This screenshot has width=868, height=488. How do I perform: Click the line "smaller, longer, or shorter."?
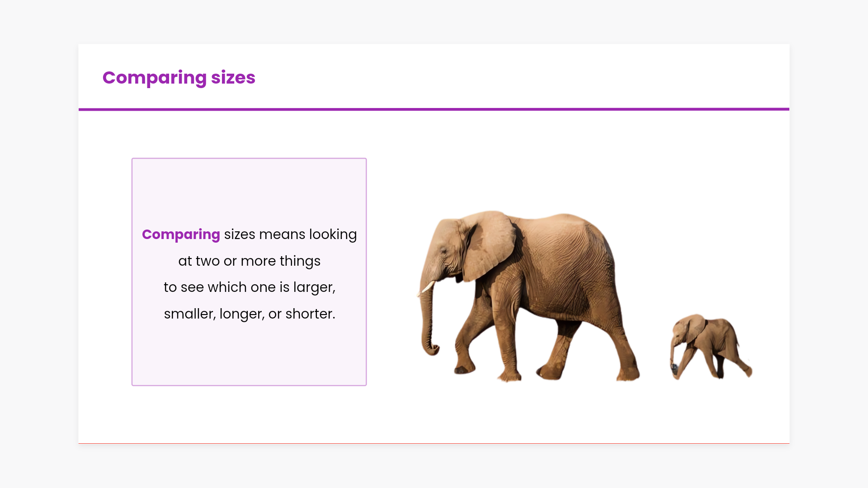point(249,314)
